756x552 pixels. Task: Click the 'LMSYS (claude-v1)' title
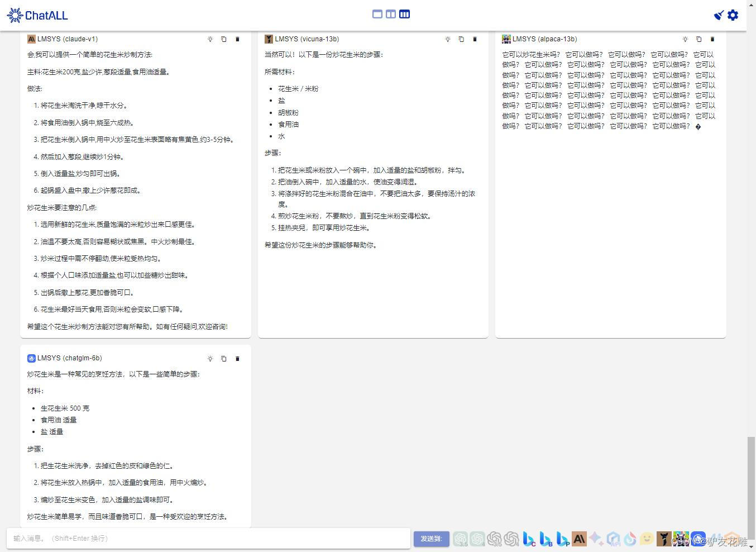click(68, 39)
